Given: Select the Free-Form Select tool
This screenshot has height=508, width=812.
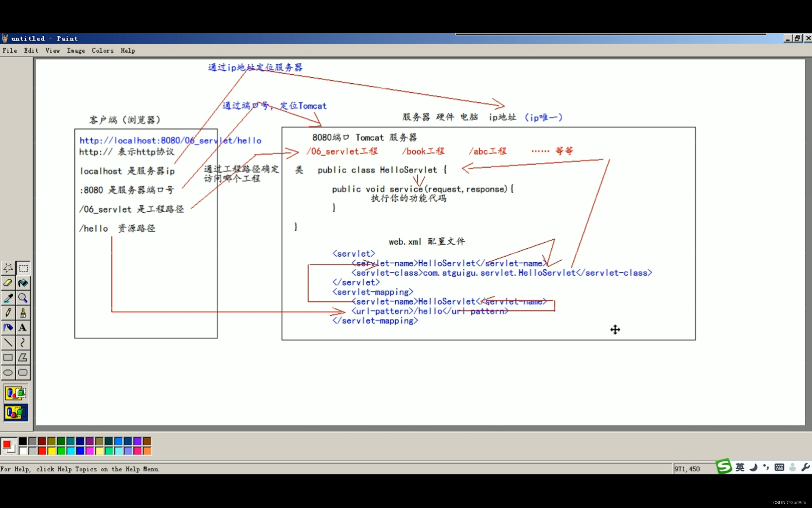Looking at the screenshot, I should (8, 268).
